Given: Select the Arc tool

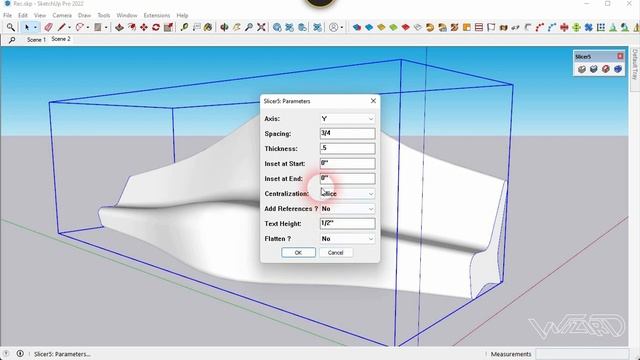Looking at the screenshot, I should 80,27.
